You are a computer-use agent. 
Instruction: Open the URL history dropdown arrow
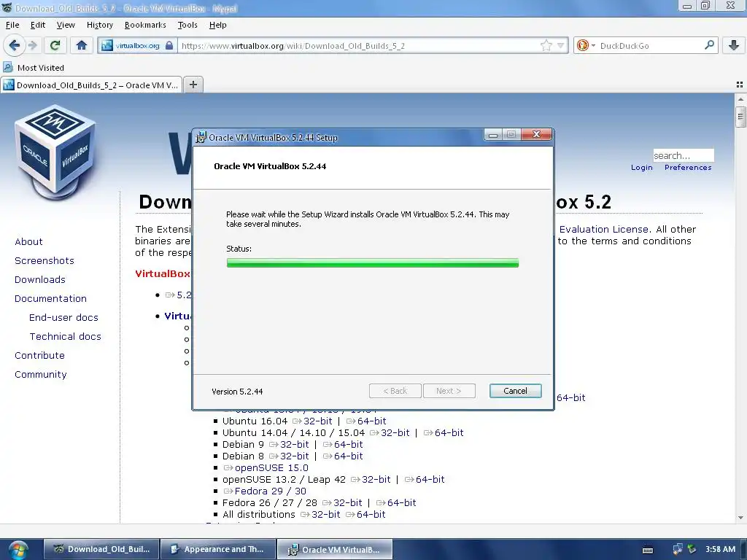(x=561, y=46)
